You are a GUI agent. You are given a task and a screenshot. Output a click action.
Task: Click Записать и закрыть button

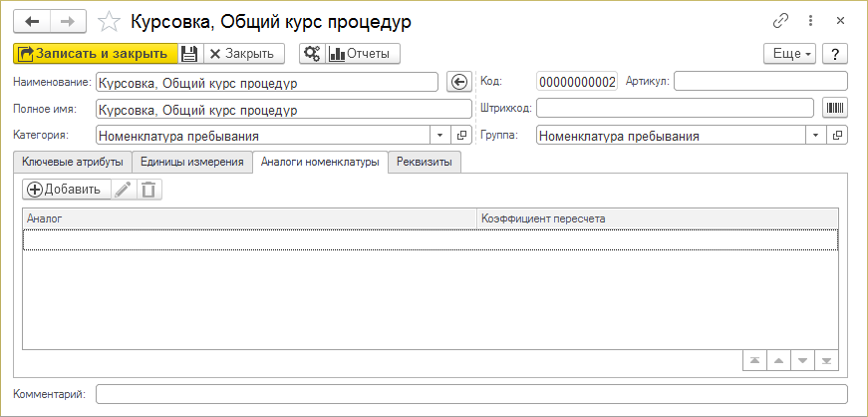[x=96, y=53]
